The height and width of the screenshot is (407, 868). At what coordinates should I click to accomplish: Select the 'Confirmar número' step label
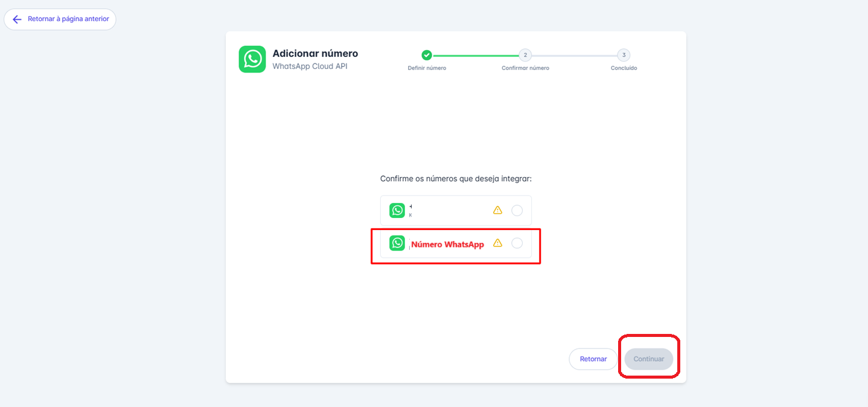[525, 68]
